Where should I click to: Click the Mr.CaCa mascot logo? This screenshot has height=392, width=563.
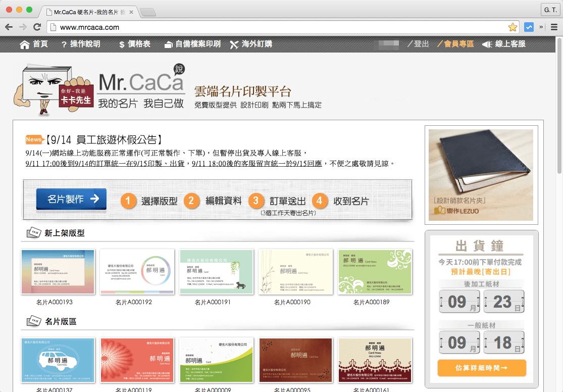coord(45,86)
